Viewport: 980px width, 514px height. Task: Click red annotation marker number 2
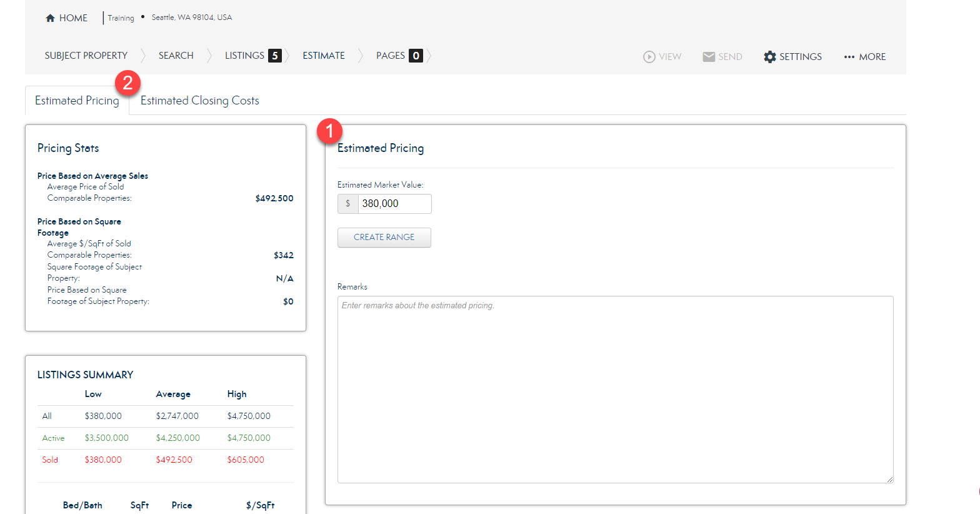point(127,83)
